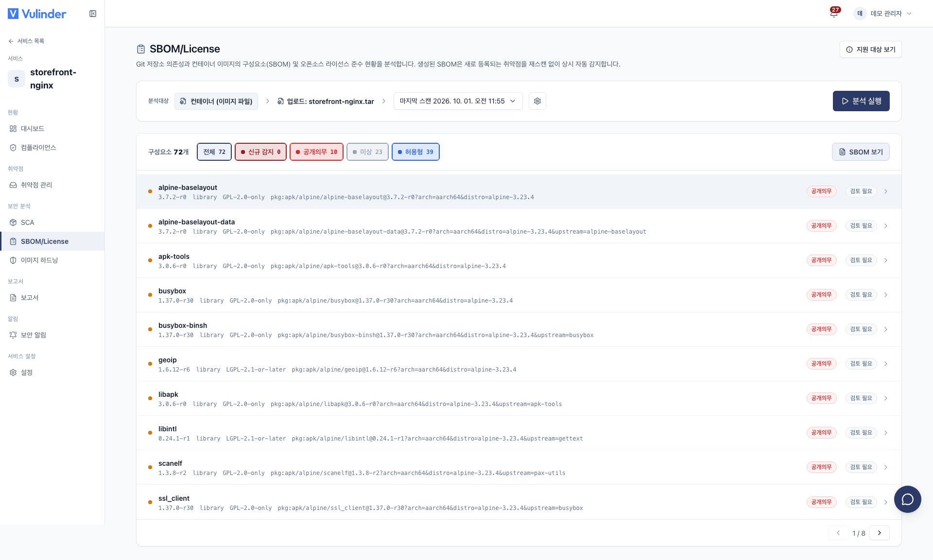The image size is (933, 560).
Task: Toggle the 신규 감지 0 filter
Action: (261, 152)
